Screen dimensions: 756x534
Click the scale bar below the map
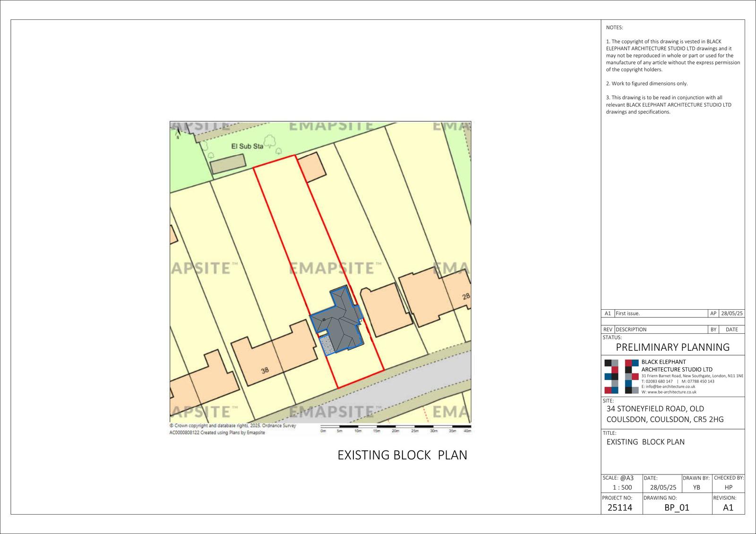395,428
